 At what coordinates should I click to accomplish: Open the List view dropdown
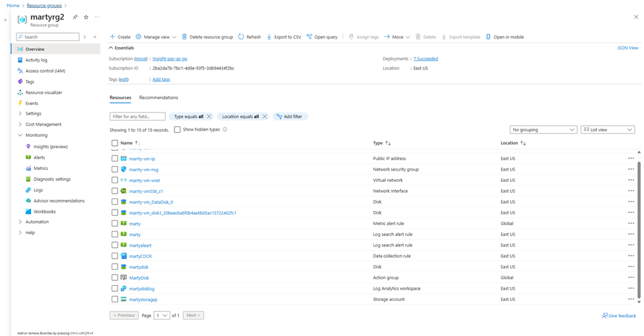607,130
